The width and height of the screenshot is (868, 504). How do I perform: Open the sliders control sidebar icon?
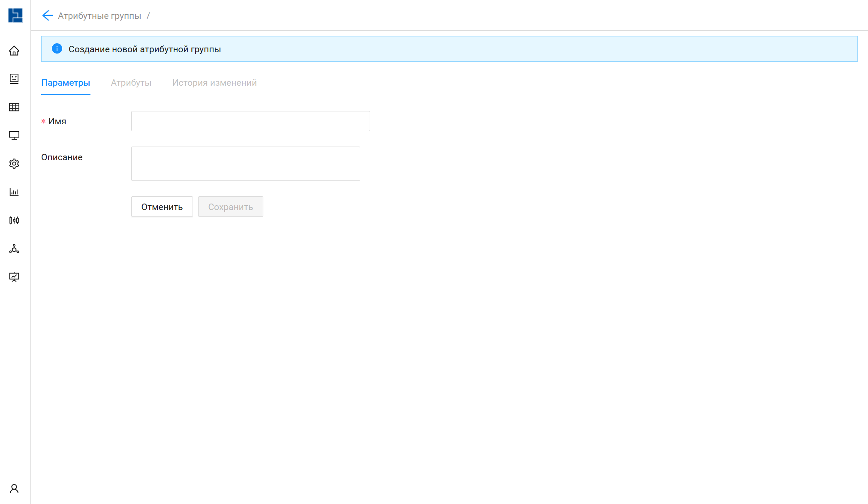14,220
